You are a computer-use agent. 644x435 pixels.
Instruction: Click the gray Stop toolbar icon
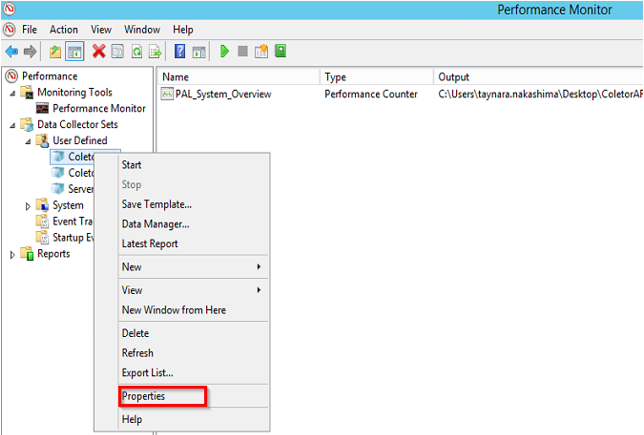[243, 51]
